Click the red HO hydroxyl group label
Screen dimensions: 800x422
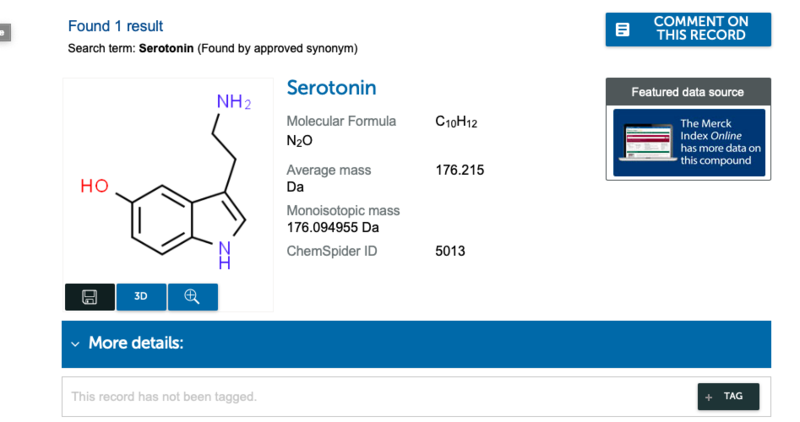pyautogui.click(x=95, y=186)
